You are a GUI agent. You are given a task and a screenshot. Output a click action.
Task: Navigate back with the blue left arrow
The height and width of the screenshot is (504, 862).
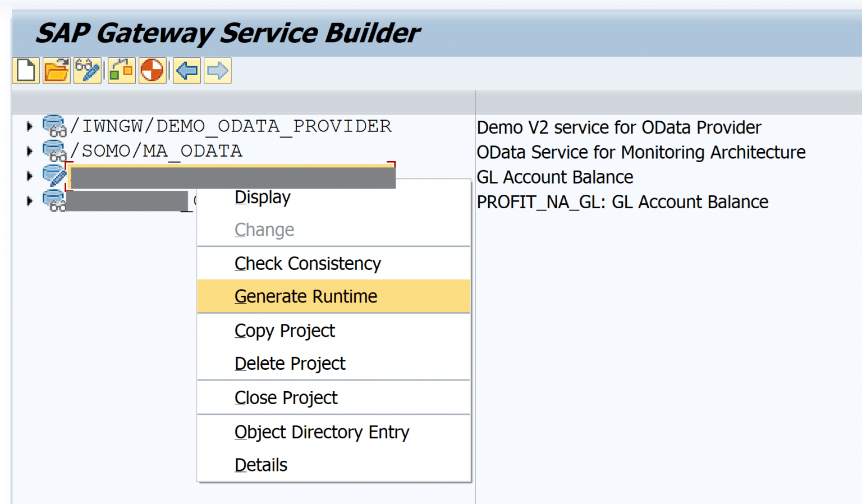[186, 70]
